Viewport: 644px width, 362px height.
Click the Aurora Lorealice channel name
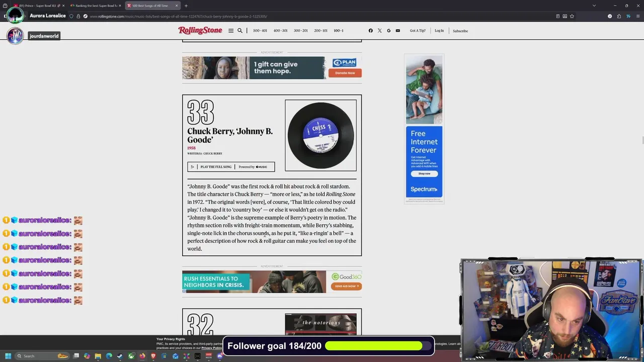point(48,16)
